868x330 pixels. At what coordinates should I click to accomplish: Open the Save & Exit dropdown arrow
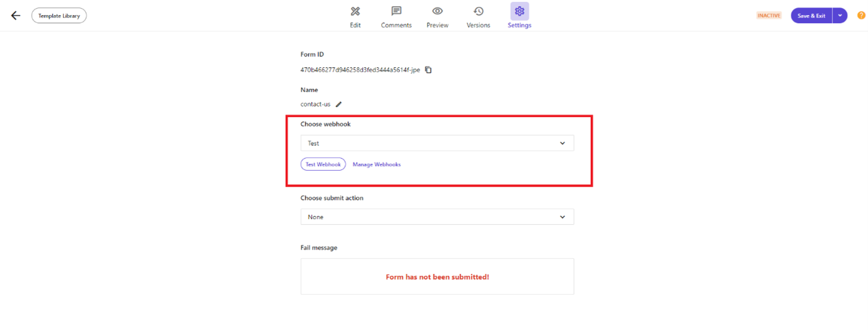pyautogui.click(x=840, y=16)
